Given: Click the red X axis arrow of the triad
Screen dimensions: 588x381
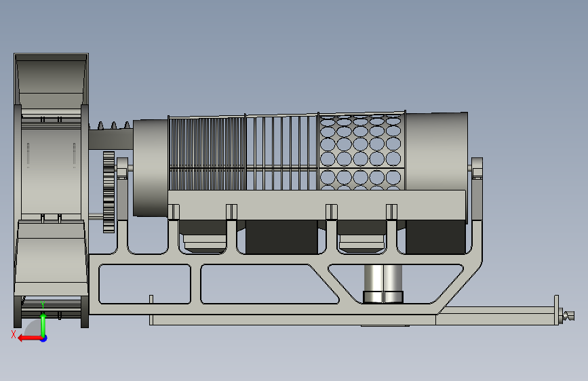Looking at the screenshot, I should click(x=30, y=338).
